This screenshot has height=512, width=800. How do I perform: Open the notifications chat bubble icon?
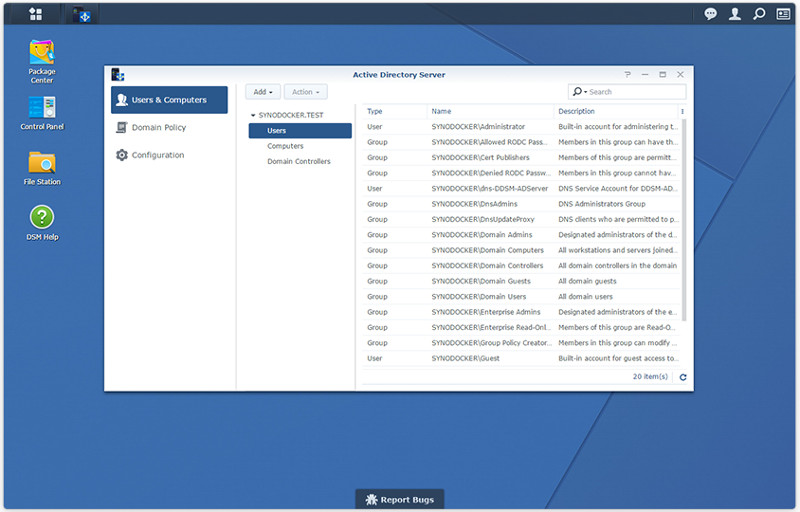[x=710, y=14]
